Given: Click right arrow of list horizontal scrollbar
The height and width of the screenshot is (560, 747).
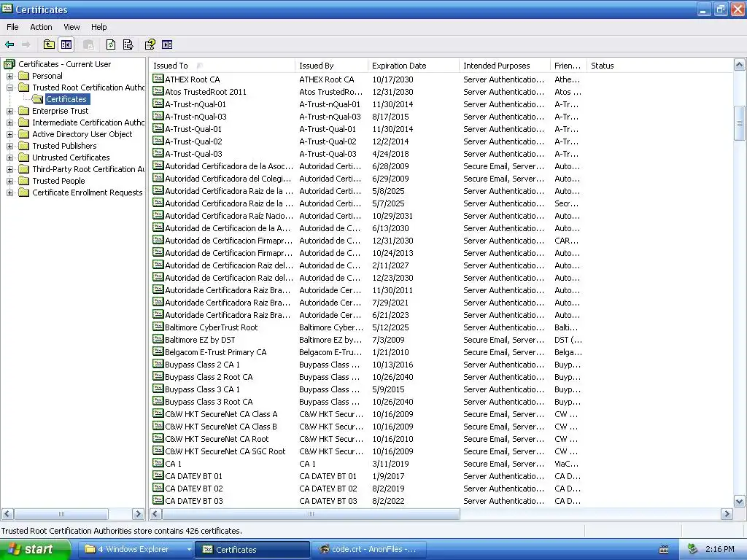Looking at the screenshot, I should click(x=727, y=514).
